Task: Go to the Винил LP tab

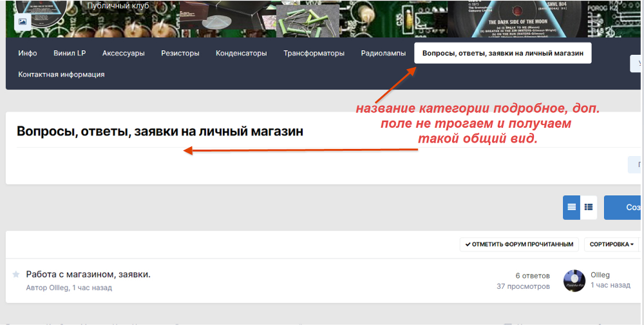Action: (x=70, y=53)
